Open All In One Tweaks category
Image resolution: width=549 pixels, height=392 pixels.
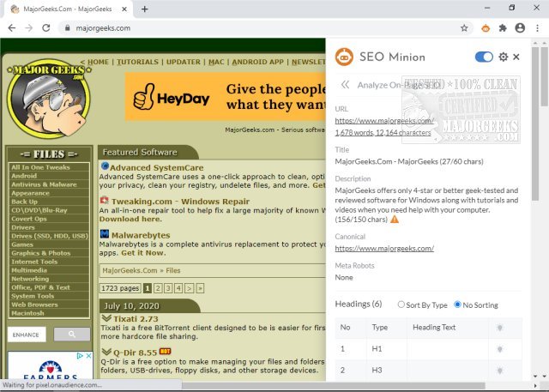pos(40,167)
